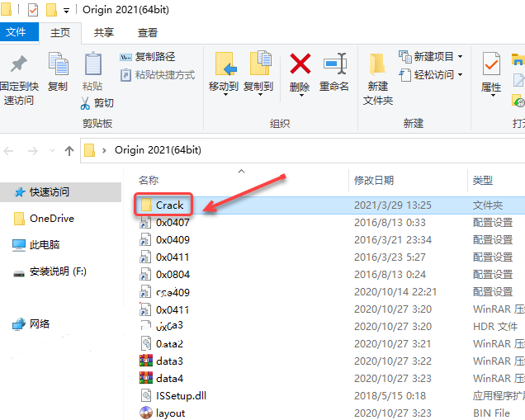
Task: Expand the Delete (删除) dropdown arrow
Action: tap(301, 96)
